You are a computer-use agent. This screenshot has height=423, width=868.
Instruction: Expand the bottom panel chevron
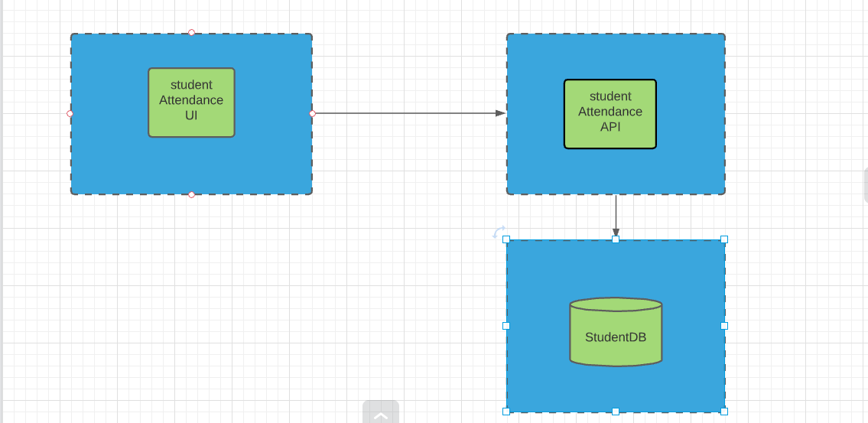click(381, 412)
